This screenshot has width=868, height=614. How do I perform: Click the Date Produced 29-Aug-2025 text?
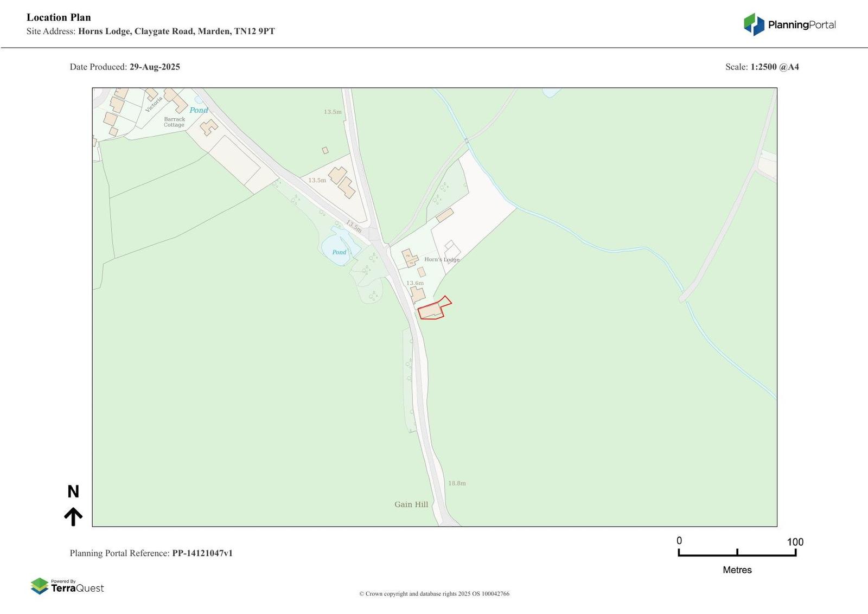(x=125, y=67)
